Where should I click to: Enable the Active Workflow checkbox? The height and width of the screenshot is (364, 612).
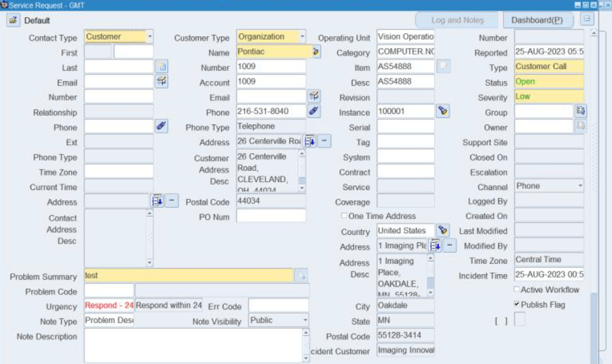click(517, 289)
